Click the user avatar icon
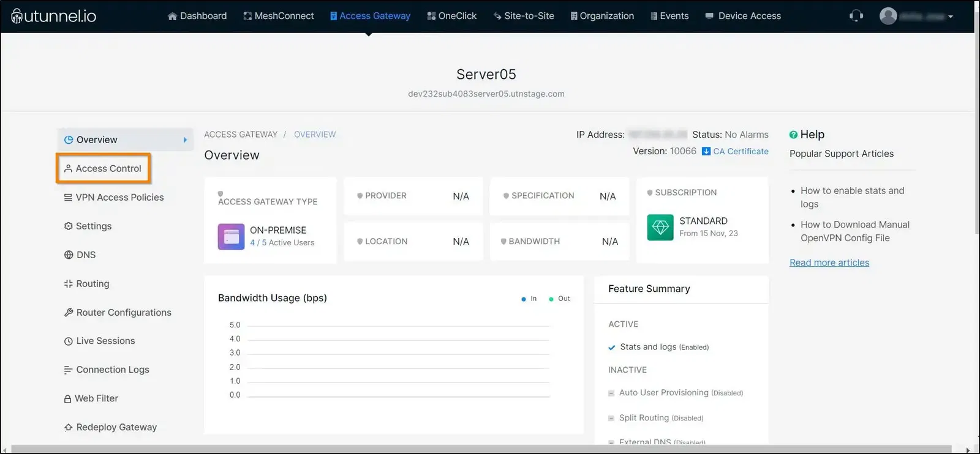This screenshot has width=980, height=454. (x=888, y=16)
